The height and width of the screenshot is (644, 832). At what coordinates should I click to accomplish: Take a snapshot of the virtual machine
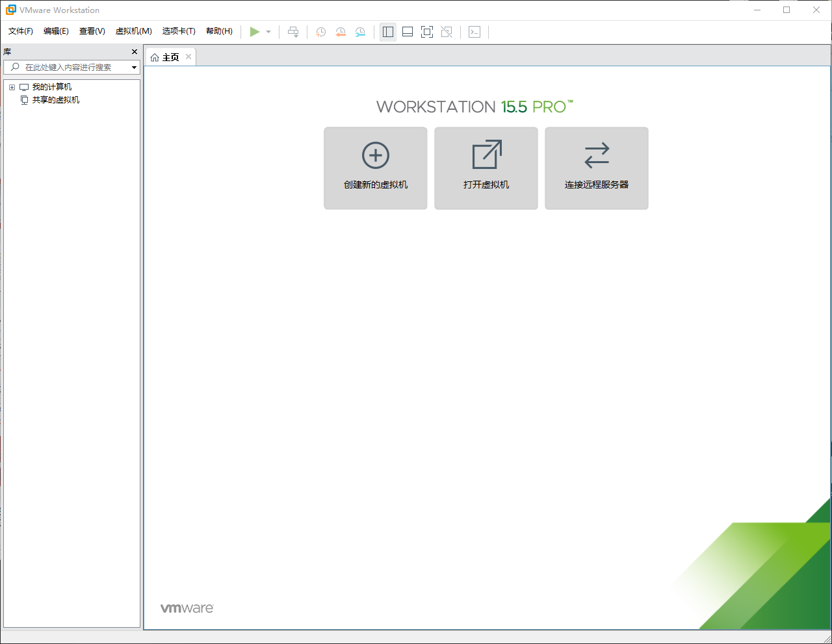[x=320, y=31]
